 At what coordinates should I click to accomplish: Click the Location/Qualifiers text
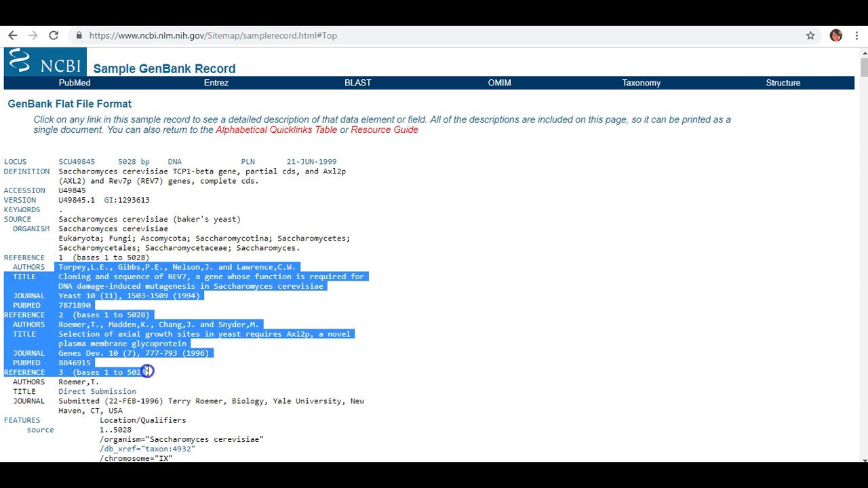(x=142, y=420)
